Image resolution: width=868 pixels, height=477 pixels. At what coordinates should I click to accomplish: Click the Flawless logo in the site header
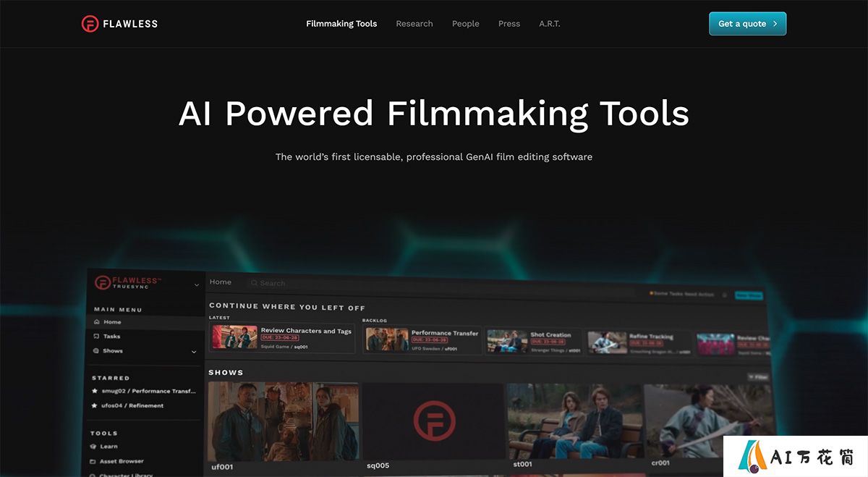119,23
